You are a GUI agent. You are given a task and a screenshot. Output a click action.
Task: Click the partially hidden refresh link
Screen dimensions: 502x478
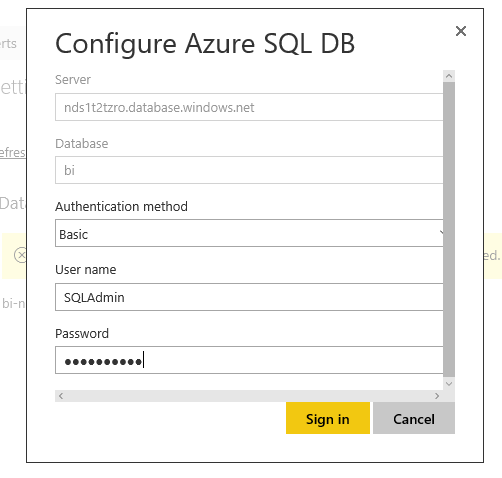(x=13, y=153)
